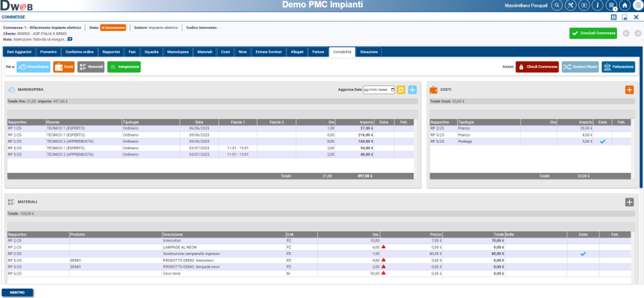This screenshot has width=644, height=298.
Task: Open the Situazione tab
Action: [369, 51]
